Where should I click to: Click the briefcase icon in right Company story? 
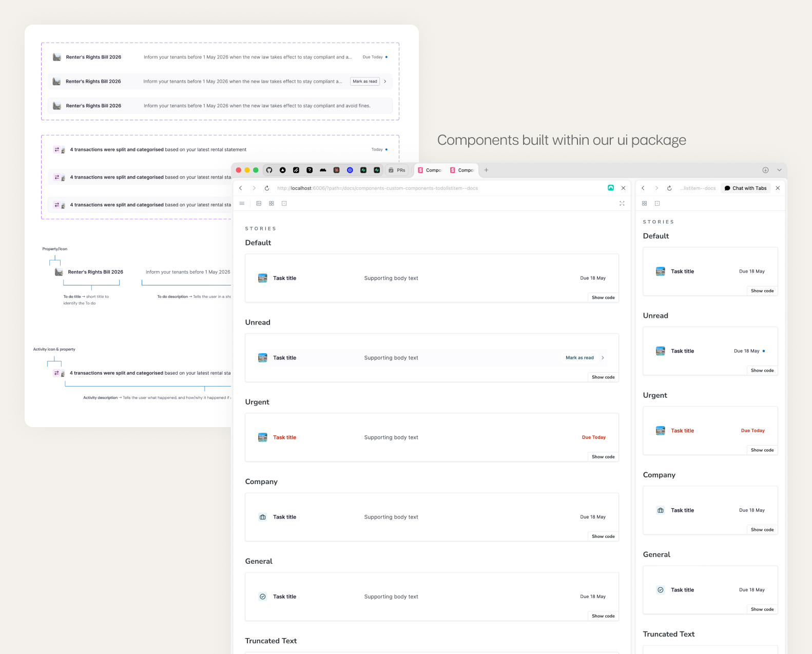point(661,510)
